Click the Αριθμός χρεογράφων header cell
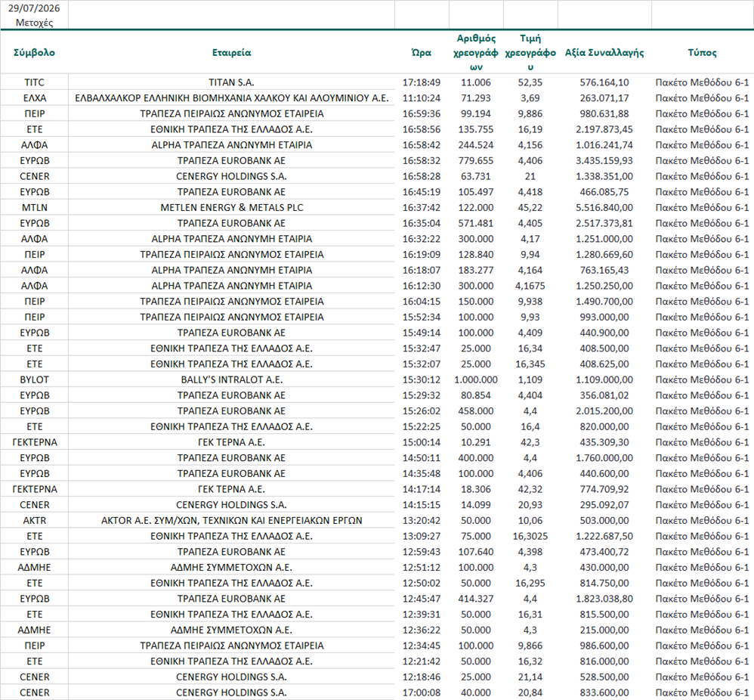Screen dimensions: 754x700 click(475, 52)
